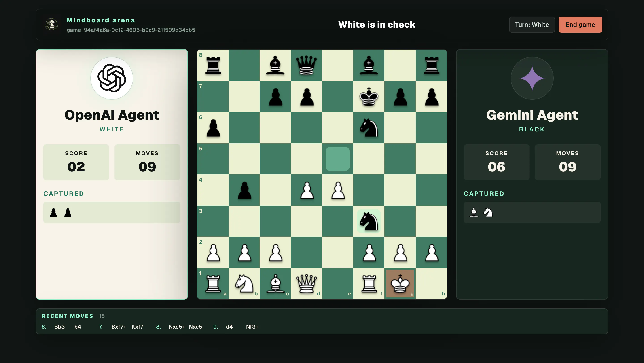The width and height of the screenshot is (644, 363).
Task: Click the Mindboard arena knight logo
Action: 51,25
